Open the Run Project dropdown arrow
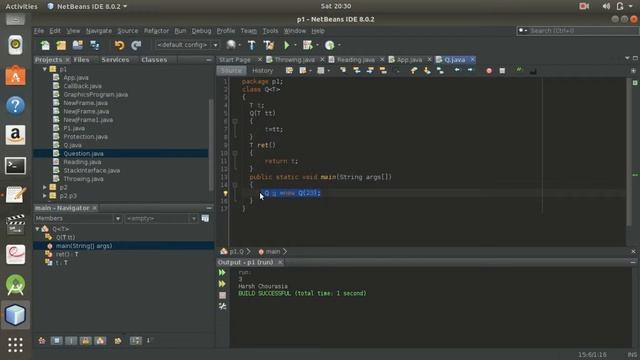The image size is (640, 360). point(295,45)
